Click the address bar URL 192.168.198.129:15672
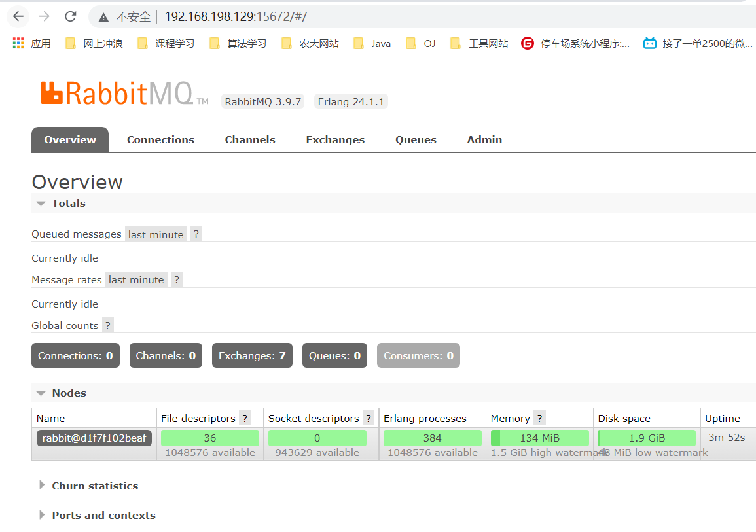Screen dimensions: 756x532 click(x=236, y=17)
